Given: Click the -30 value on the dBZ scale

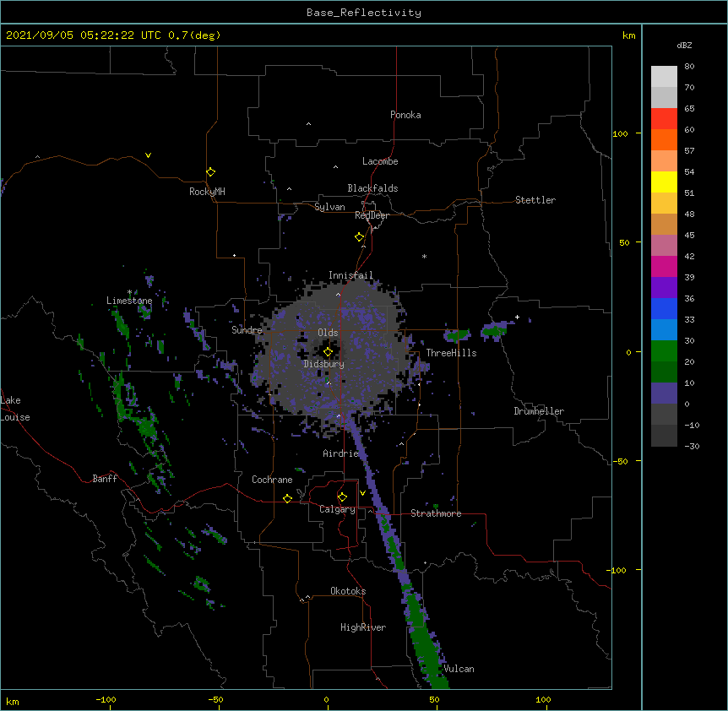Looking at the screenshot, I should pyautogui.click(x=692, y=446).
